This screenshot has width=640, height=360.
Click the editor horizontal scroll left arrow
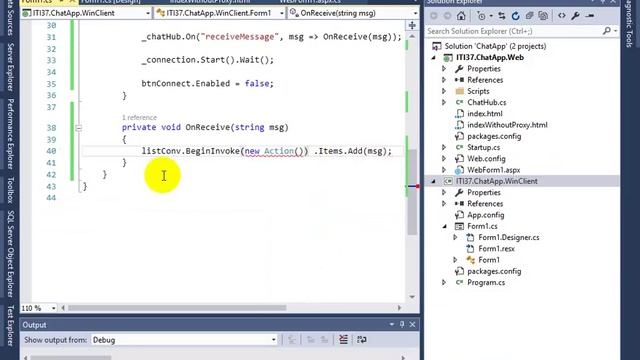(x=63, y=308)
